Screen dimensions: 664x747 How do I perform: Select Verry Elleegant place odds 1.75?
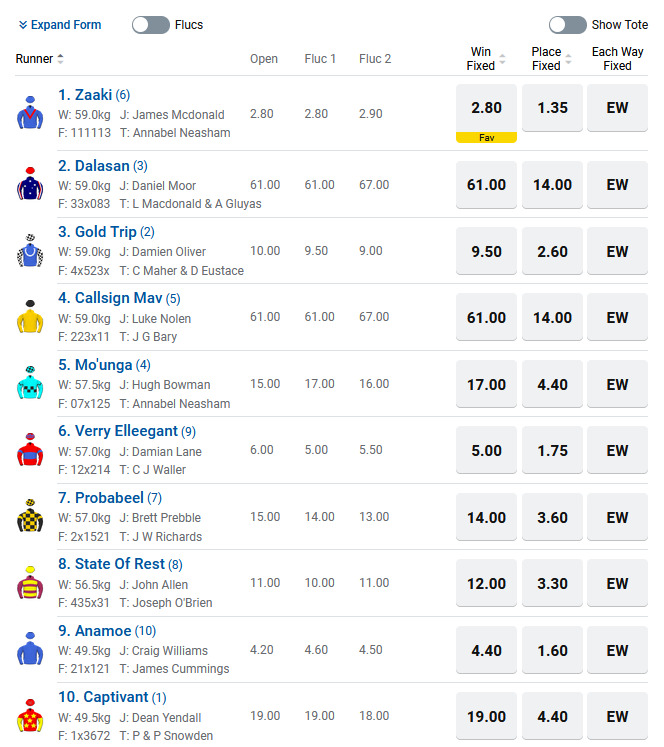(552, 451)
